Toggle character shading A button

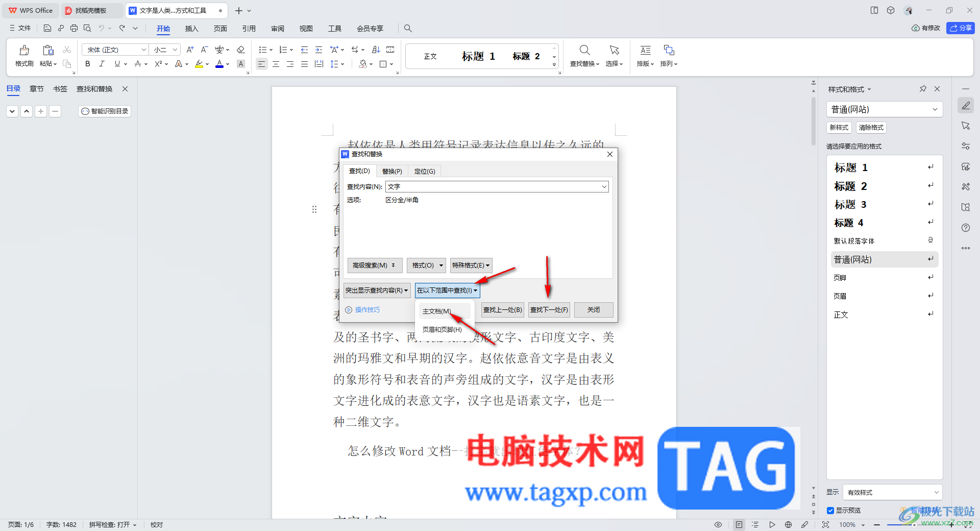pyautogui.click(x=241, y=64)
